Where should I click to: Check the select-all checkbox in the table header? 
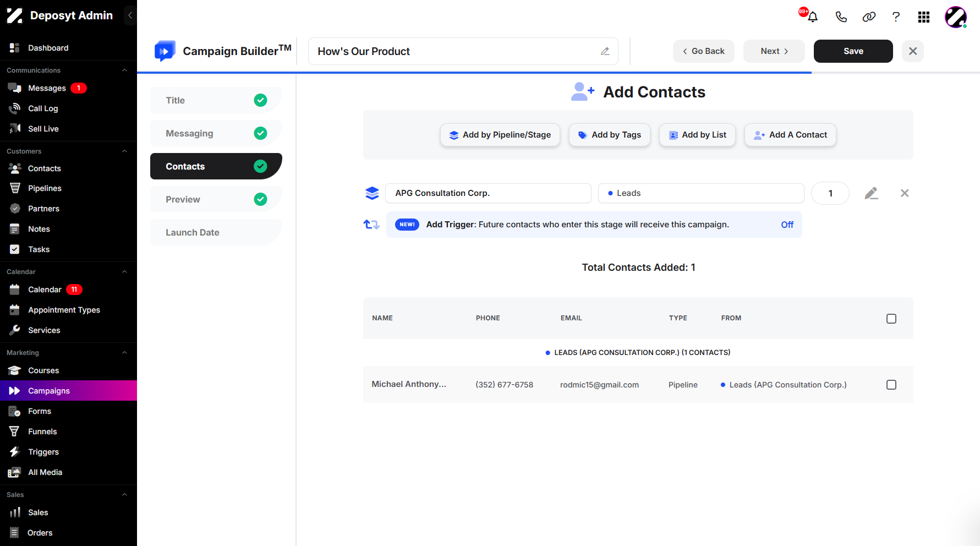pos(891,319)
